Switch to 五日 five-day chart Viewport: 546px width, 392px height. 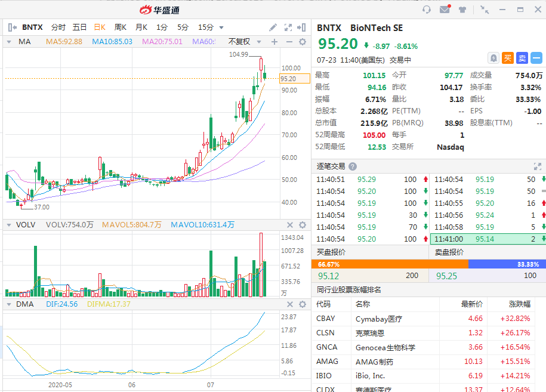pos(79,27)
